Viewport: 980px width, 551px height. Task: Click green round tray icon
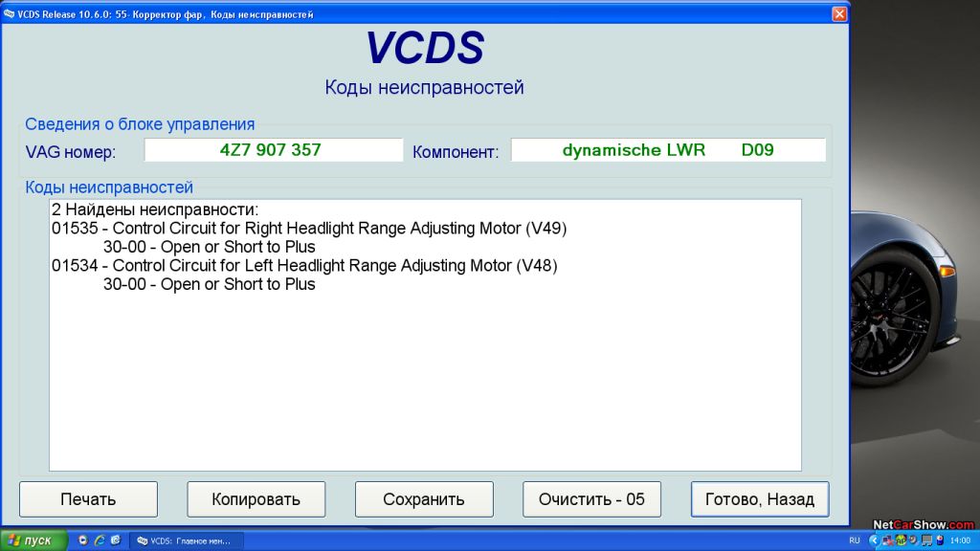tap(902, 540)
